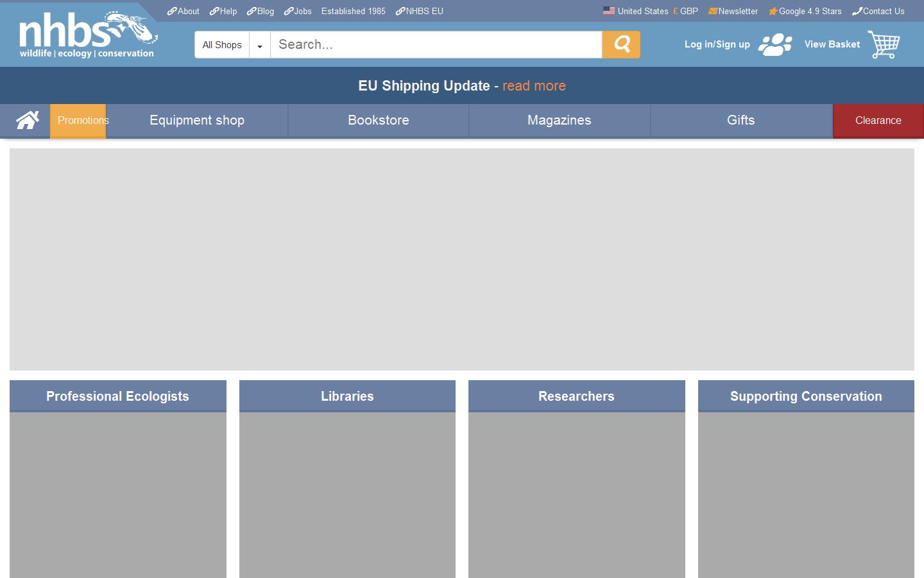This screenshot has height=578, width=924.
Task: Go to the Clearance section
Action: click(x=878, y=120)
